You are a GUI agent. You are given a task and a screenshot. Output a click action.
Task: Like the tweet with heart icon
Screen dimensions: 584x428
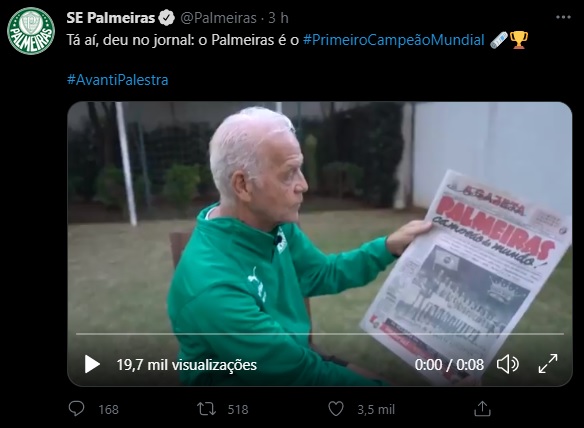pyautogui.click(x=336, y=409)
